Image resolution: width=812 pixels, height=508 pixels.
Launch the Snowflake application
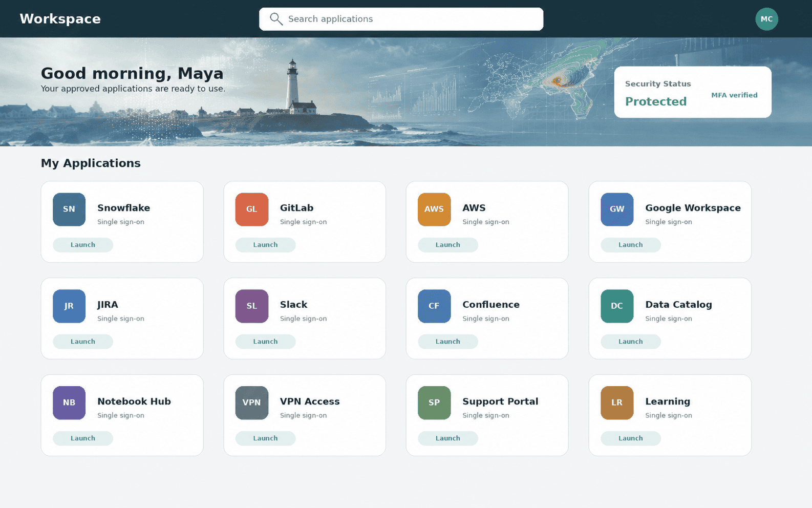83,245
